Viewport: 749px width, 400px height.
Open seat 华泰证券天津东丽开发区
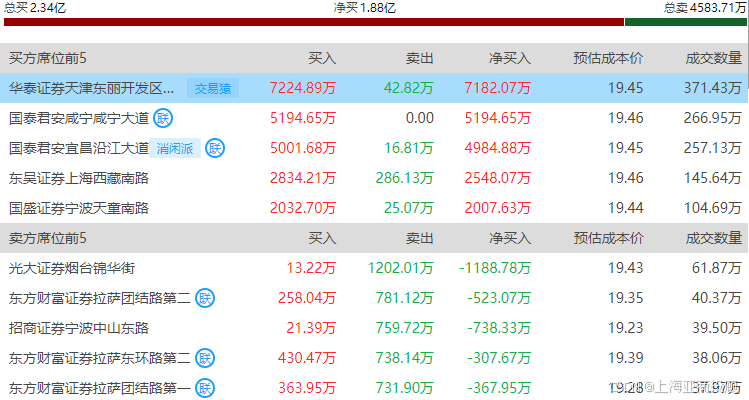click(x=91, y=88)
